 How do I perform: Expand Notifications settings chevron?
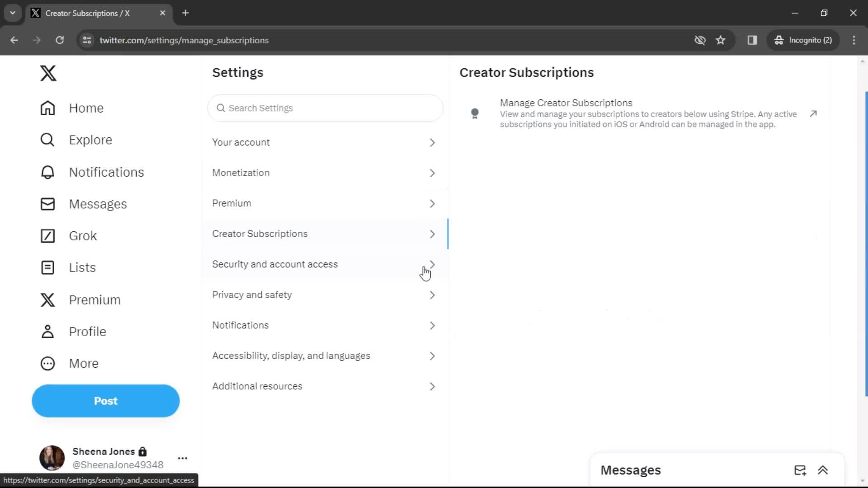tap(432, 326)
